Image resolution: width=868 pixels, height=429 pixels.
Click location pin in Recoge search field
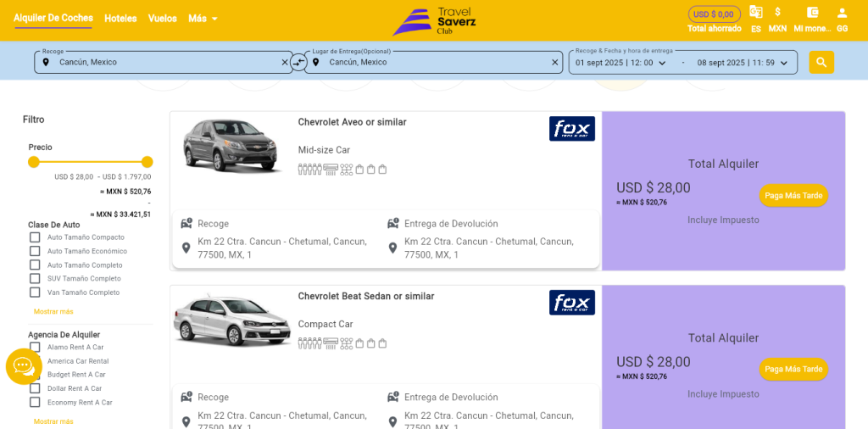tap(46, 63)
